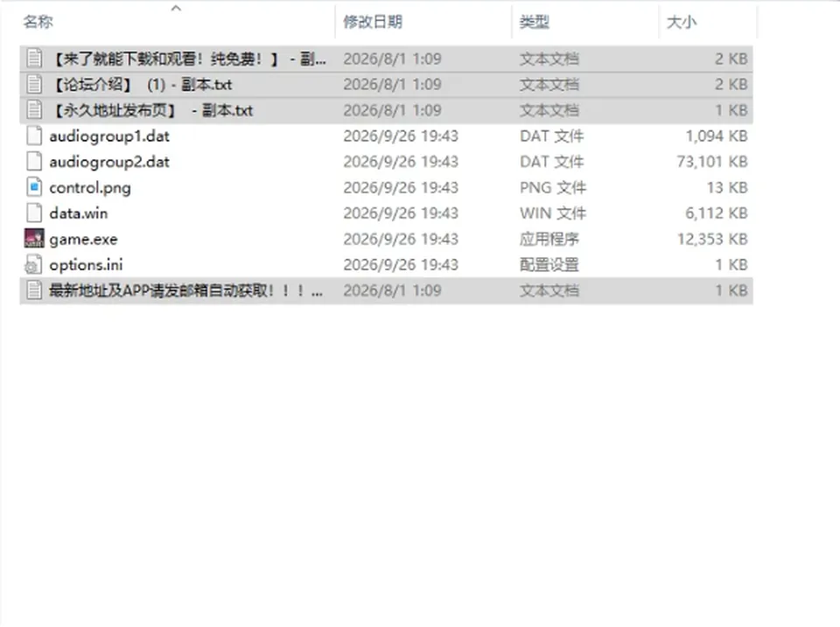This screenshot has height=627, width=840.
Task: Click the WIN 文件 type cell
Action: [553, 213]
